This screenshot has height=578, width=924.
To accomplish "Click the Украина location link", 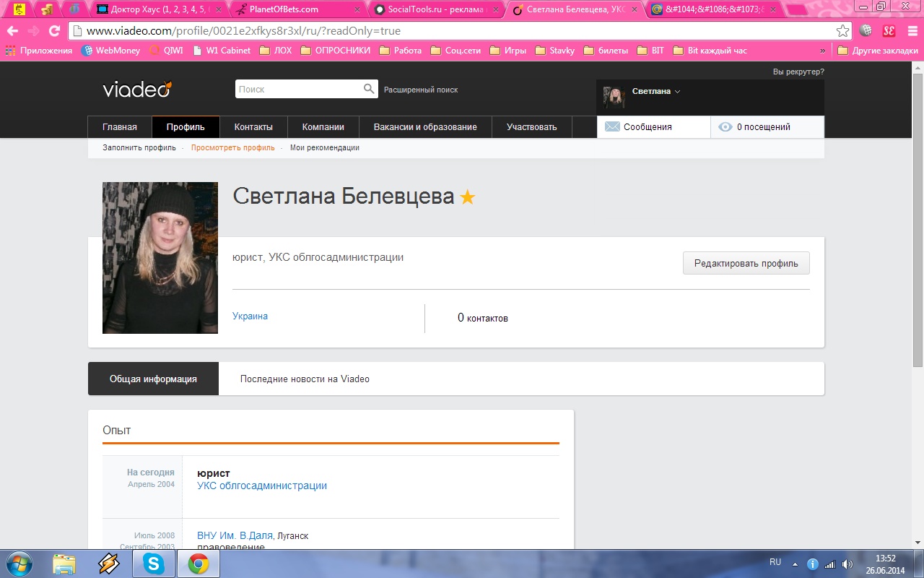I will tap(250, 316).
